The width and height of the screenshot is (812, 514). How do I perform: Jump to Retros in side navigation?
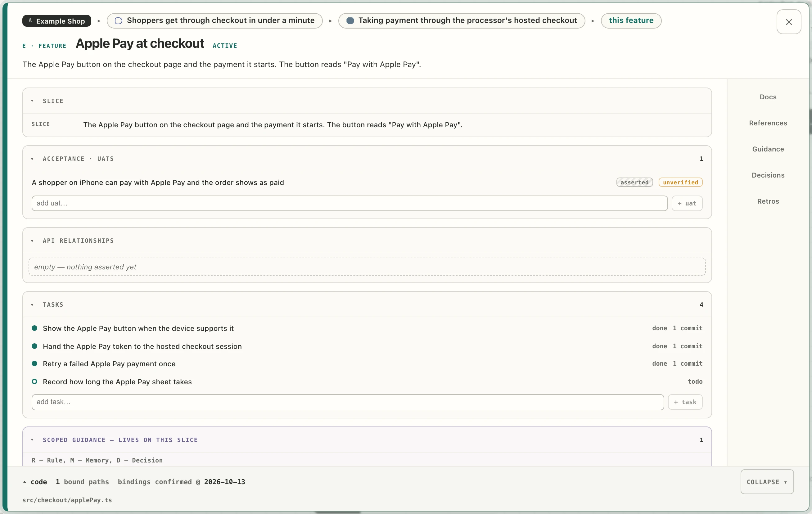tap(768, 201)
